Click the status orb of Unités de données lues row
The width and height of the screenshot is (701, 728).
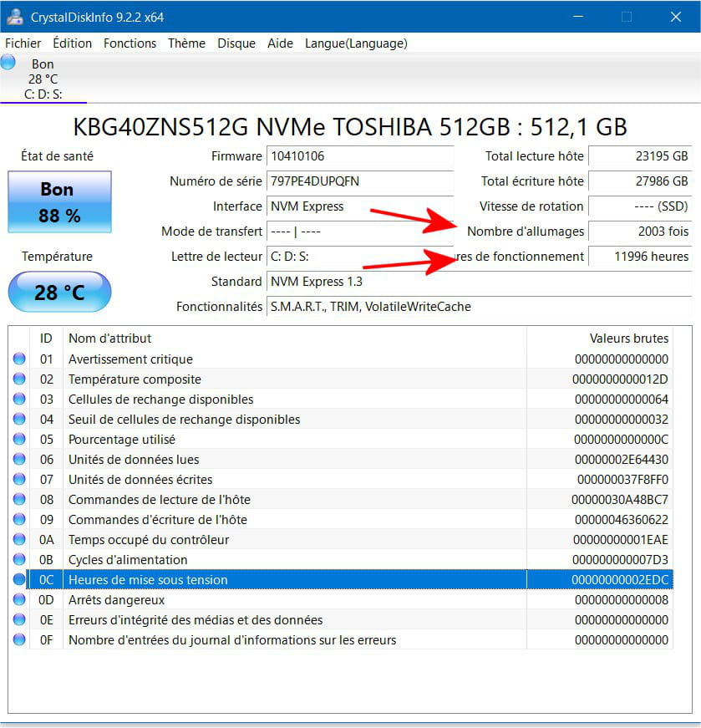19,459
